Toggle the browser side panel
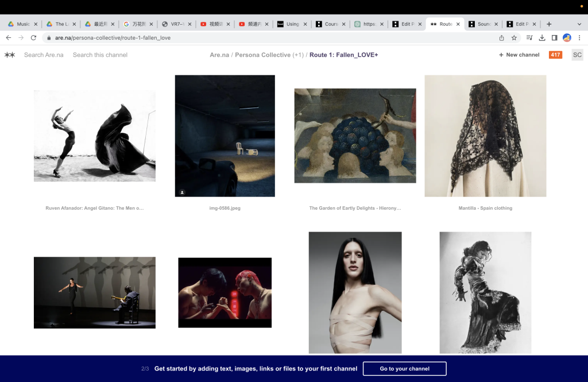 tap(554, 37)
